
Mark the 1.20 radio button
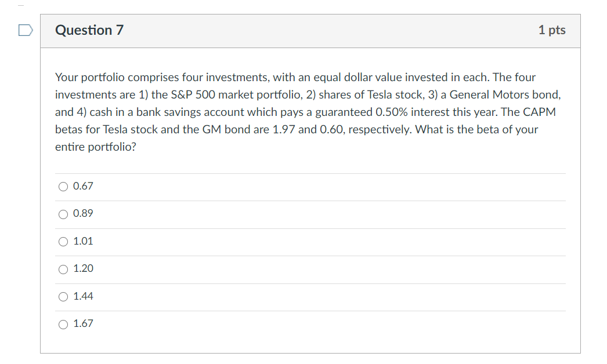click(x=63, y=269)
